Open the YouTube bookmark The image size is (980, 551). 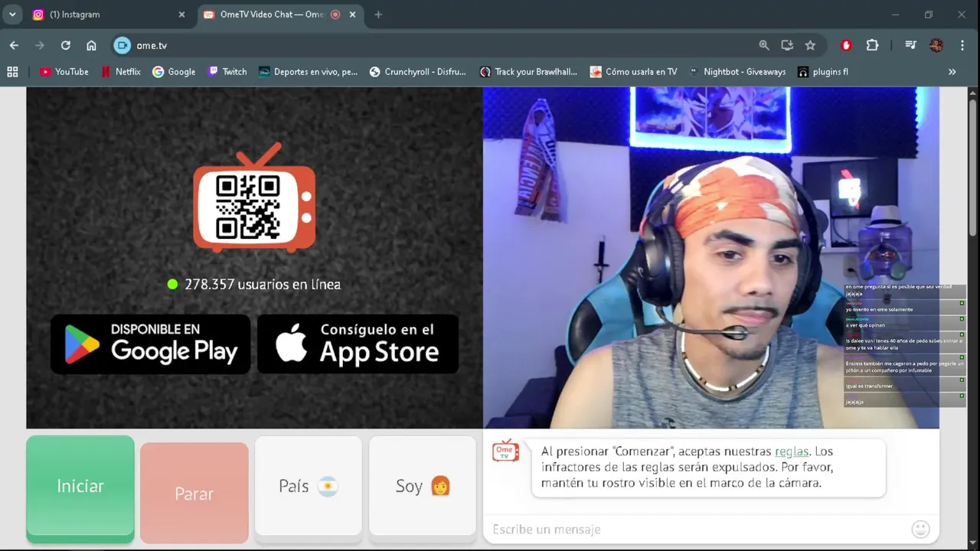pyautogui.click(x=64, y=71)
